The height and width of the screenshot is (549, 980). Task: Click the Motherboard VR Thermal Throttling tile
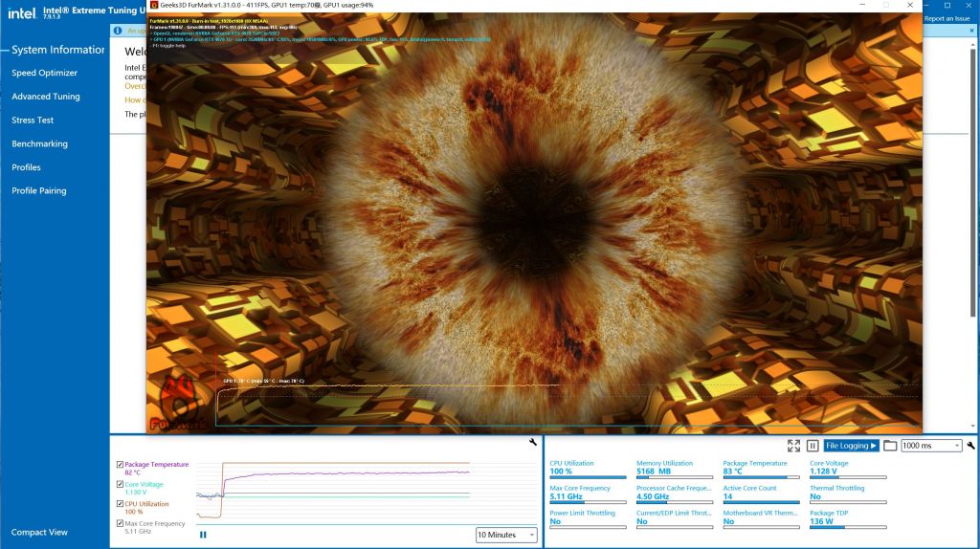pyautogui.click(x=761, y=519)
